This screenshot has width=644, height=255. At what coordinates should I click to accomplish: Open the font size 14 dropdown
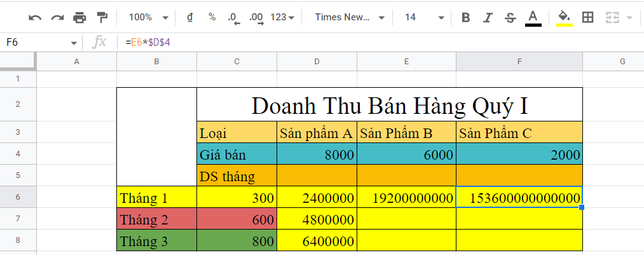click(424, 17)
